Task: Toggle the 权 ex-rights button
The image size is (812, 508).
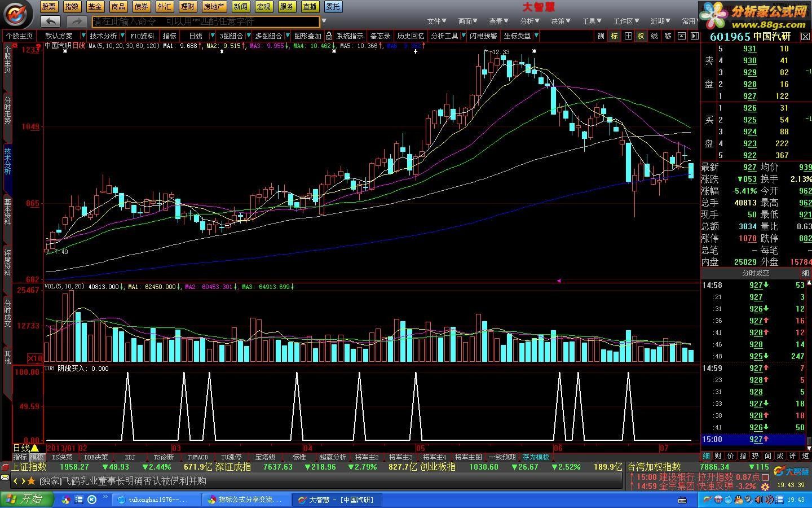Action: (x=641, y=36)
